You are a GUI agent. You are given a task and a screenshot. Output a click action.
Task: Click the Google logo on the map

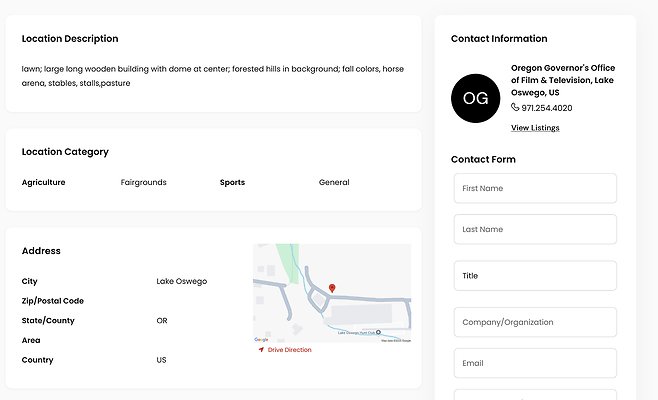(261, 340)
